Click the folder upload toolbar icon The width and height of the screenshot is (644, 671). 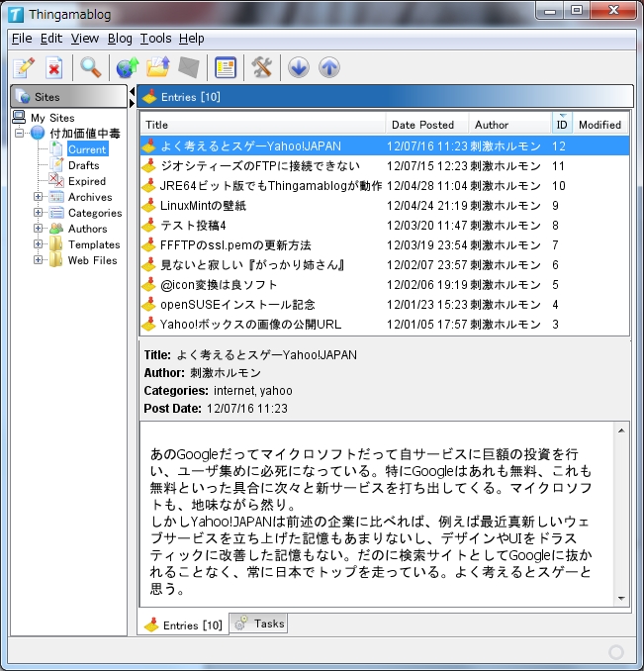(158, 67)
